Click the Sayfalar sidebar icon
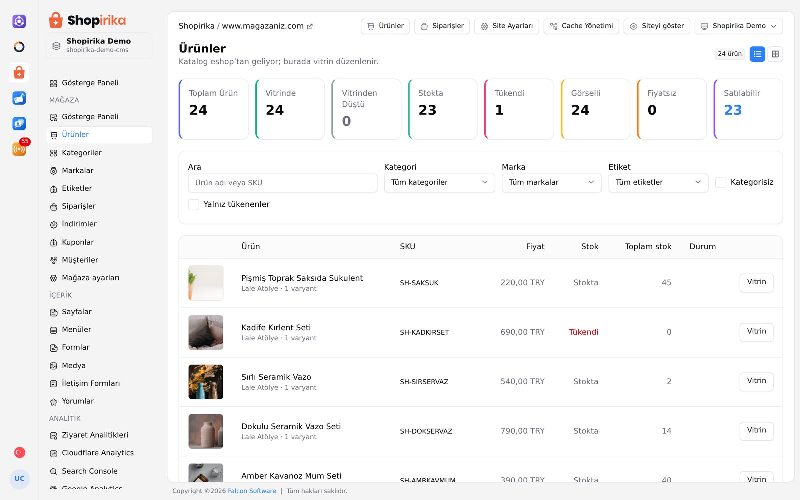This screenshot has height=500, width=800. pyautogui.click(x=54, y=312)
